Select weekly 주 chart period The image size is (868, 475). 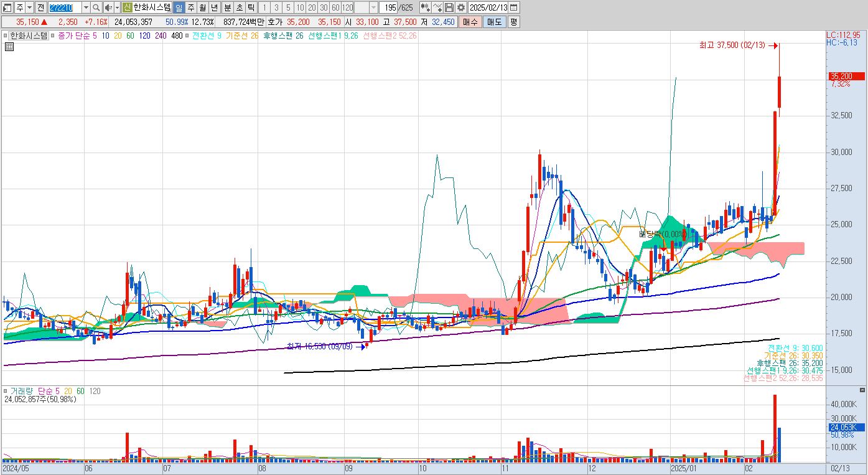190,7
